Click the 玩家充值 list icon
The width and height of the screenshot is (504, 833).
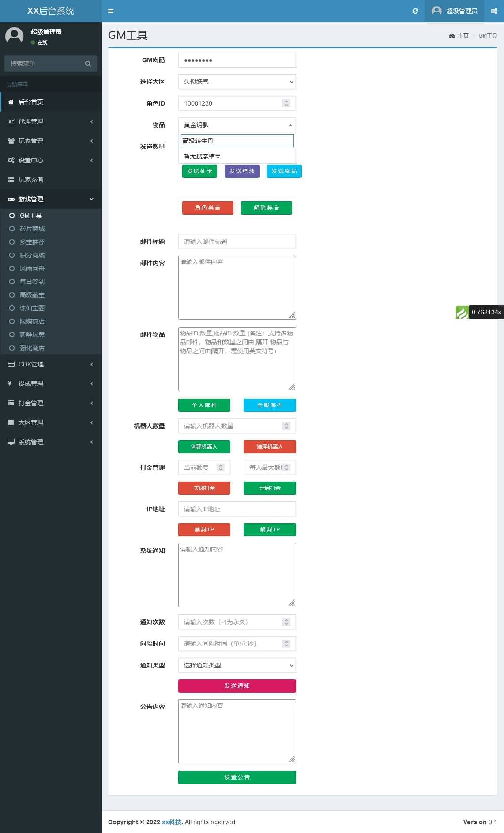(x=11, y=180)
